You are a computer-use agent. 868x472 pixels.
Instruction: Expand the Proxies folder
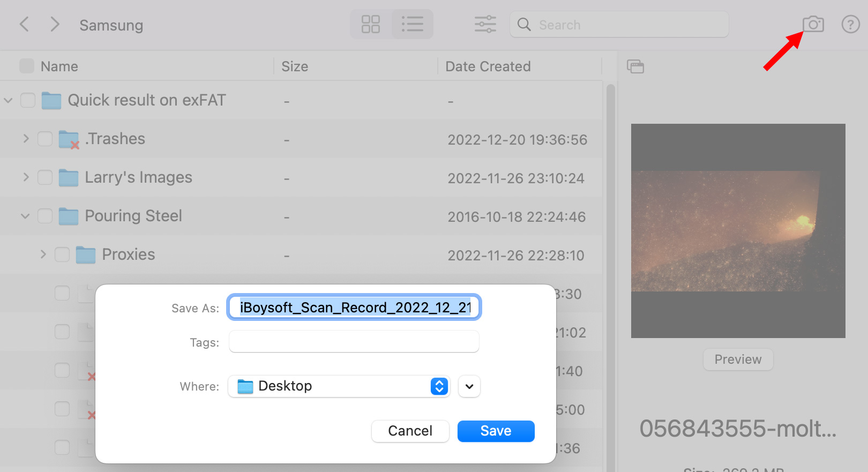click(x=43, y=254)
